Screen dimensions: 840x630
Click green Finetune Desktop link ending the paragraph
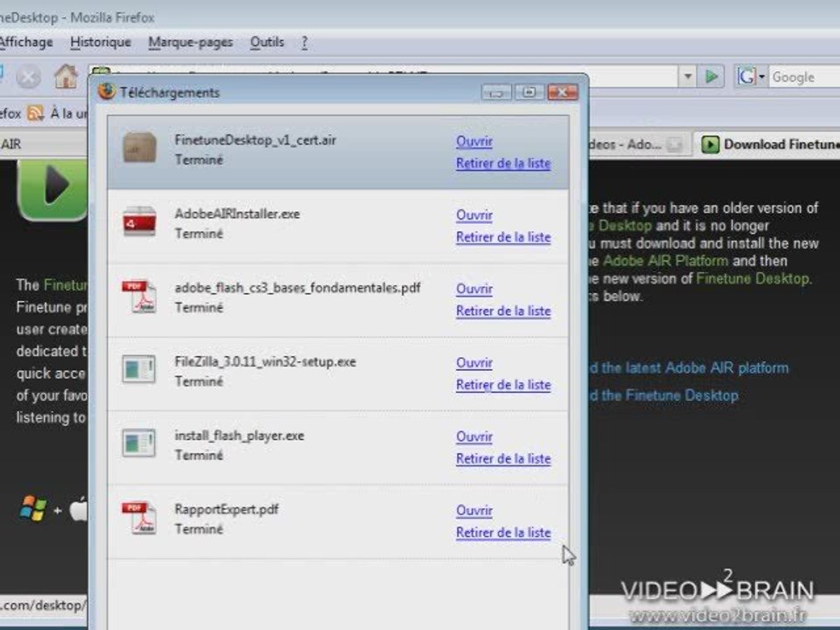[754, 278]
